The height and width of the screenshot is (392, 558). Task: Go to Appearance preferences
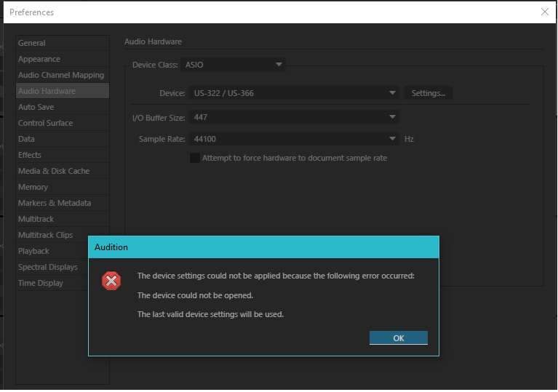tap(39, 59)
